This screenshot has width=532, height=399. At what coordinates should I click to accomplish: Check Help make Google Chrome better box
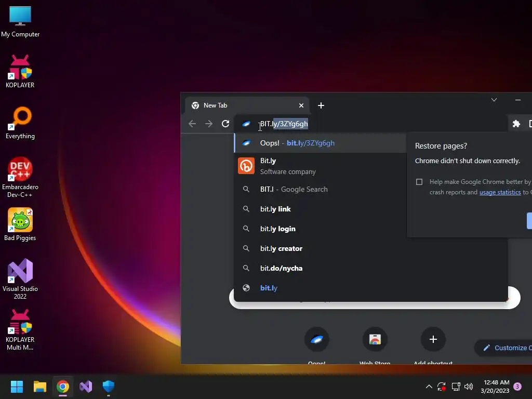[x=419, y=182]
